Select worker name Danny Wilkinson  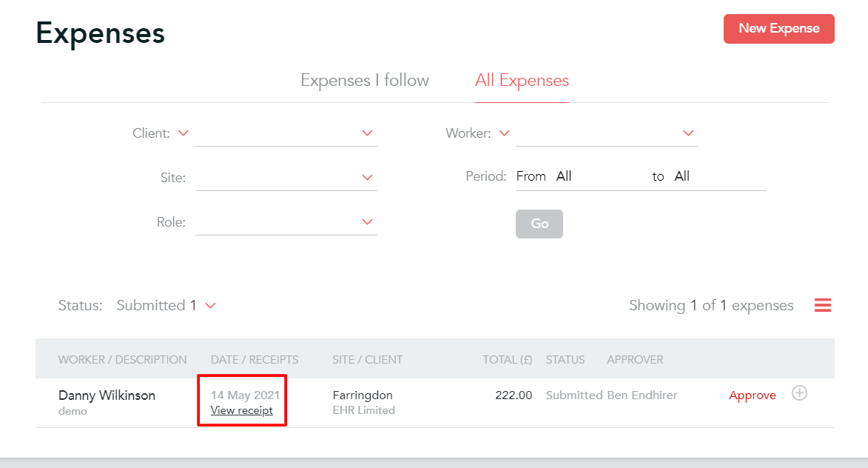tap(107, 395)
